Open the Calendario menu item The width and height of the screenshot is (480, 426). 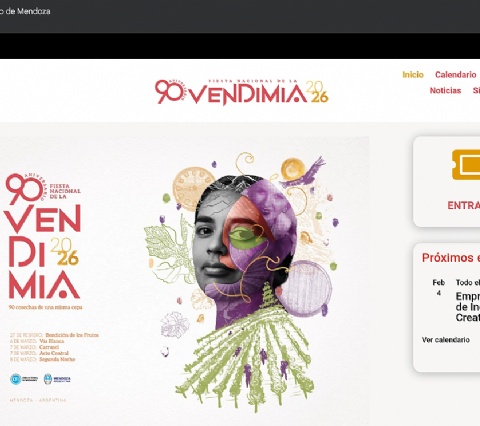pyautogui.click(x=455, y=75)
